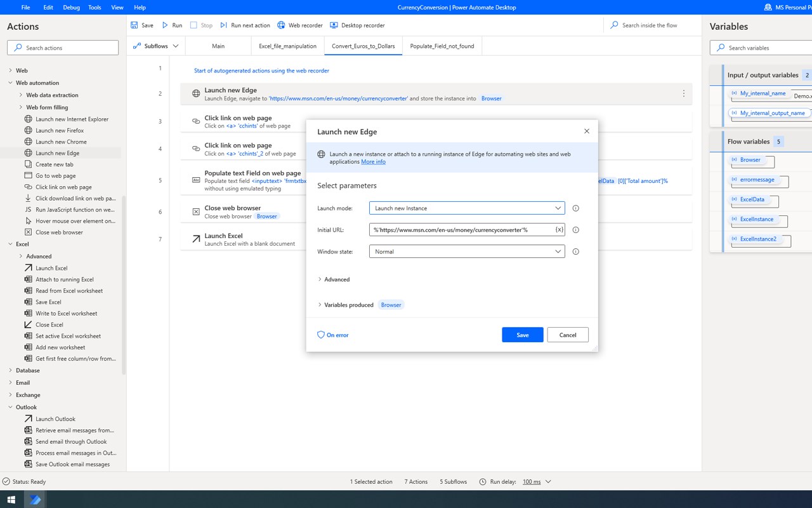Run the flow with the play icon
This screenshot has height=508, width=812.
pos(165,25)
